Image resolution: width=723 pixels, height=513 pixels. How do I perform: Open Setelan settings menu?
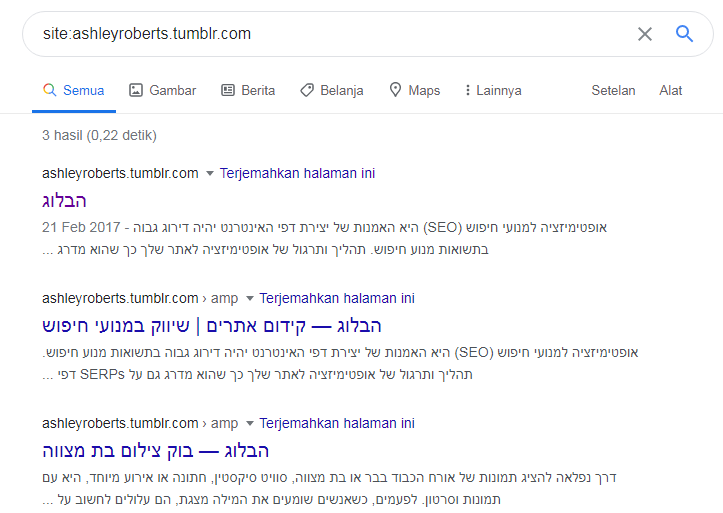coord(613,90)
